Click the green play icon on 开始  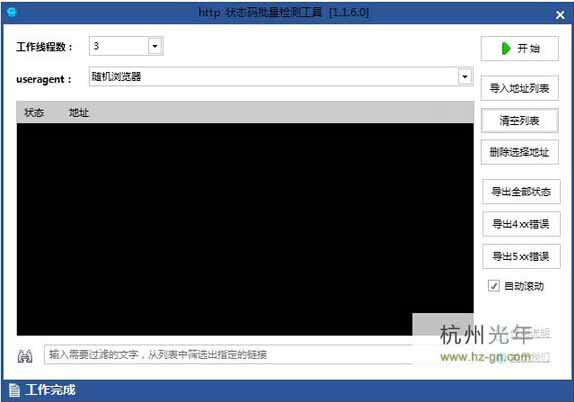tap(506, 48)
